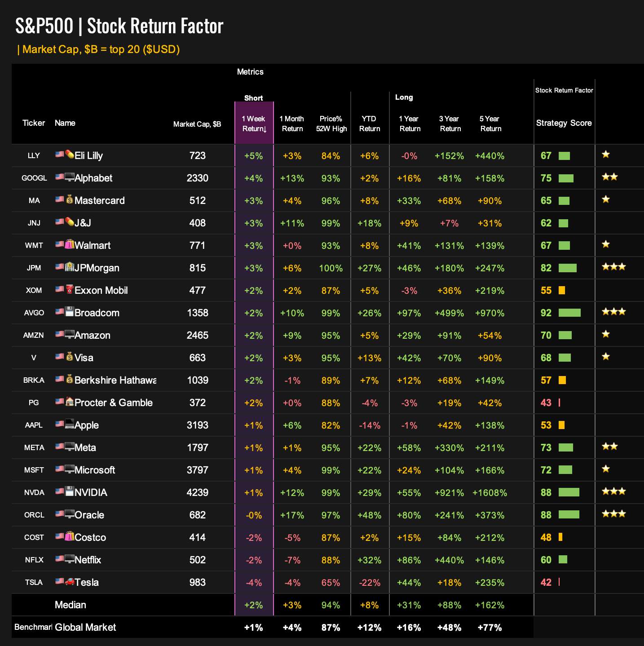Image resolution: width=644 pixels, height=646 pixels.
Task: Click the red score bar for Tesla
Action: click(x=559, y=582)
